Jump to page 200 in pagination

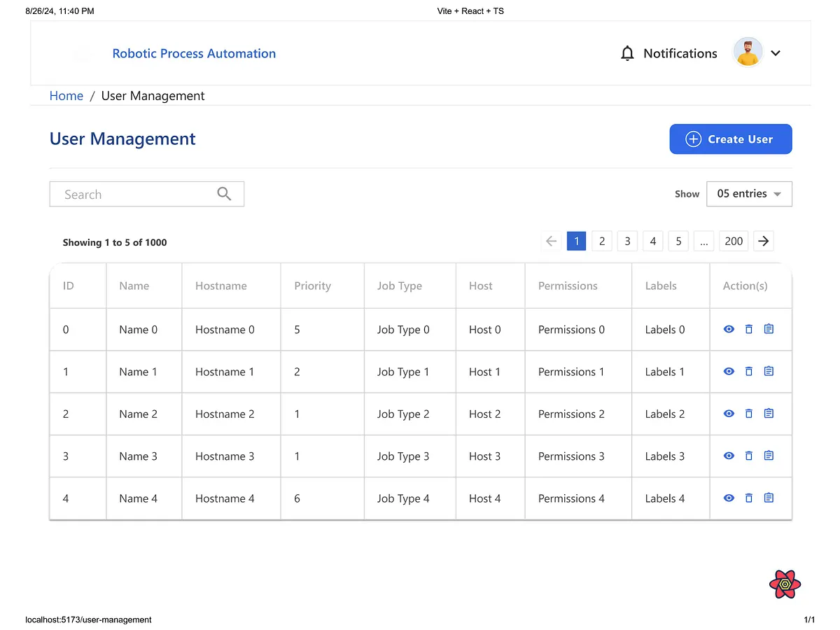[734, 241]
